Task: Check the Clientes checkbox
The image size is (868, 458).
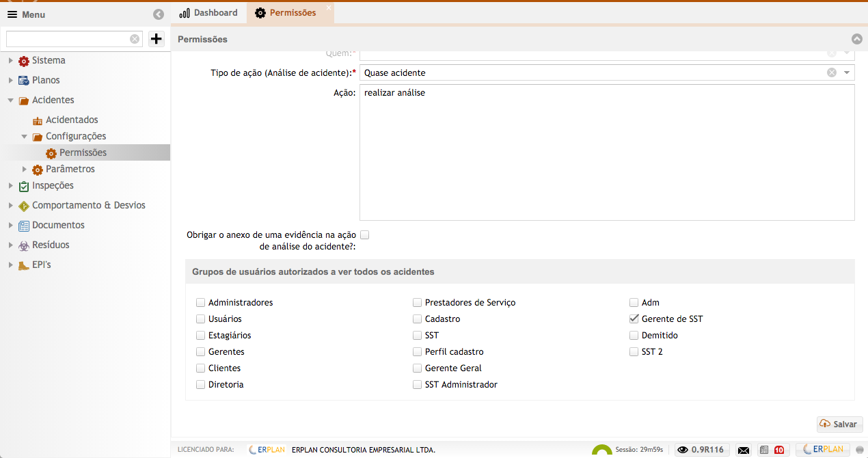Action: click(x=200, y=368)
